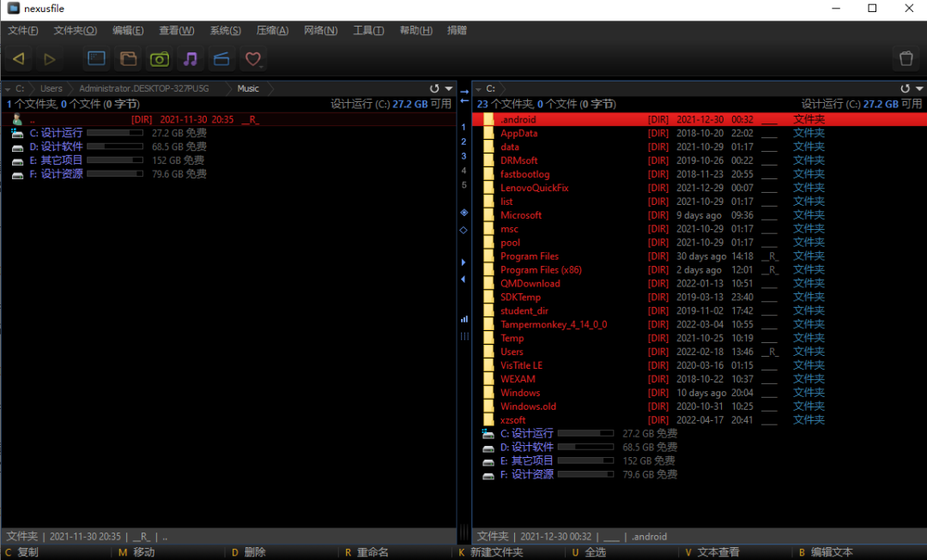
Task: Click the 新建文件夹 button in bottom bar
Action: click(496, 552)
